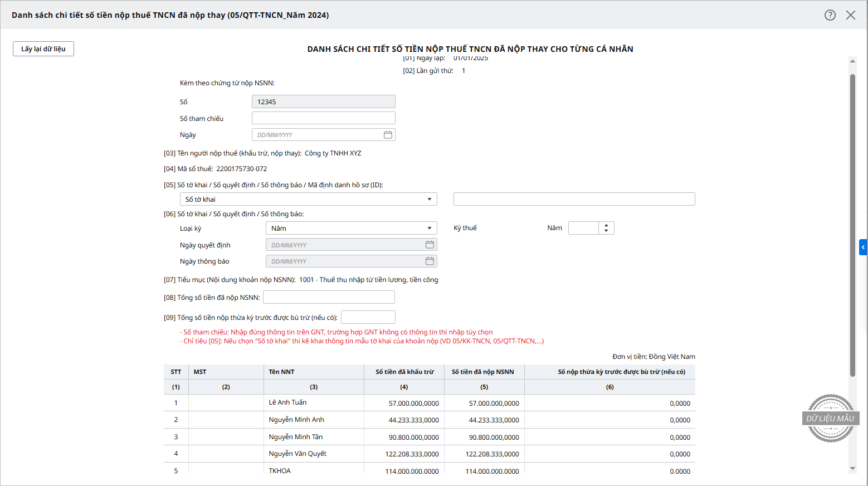The width and height of the screenshot is (868, 486).
Task: Click the nộp thừa kỳ trước bù trừ field
Action: point(368,318)
